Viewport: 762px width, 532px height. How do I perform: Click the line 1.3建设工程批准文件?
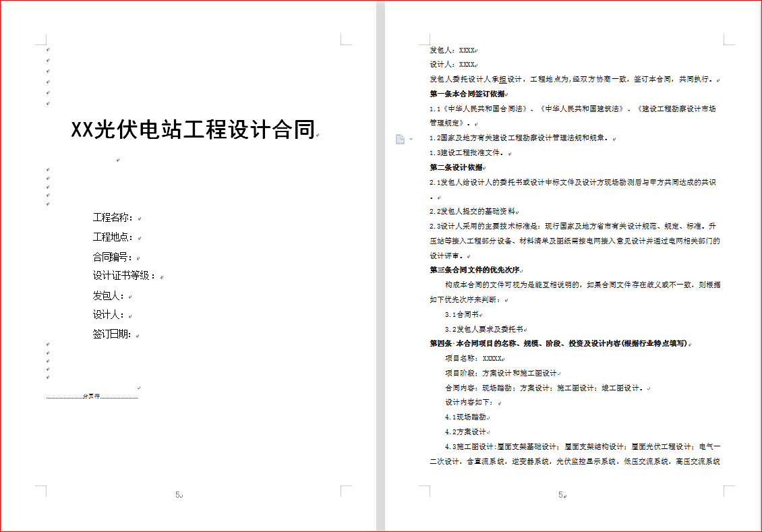(468, 153)
